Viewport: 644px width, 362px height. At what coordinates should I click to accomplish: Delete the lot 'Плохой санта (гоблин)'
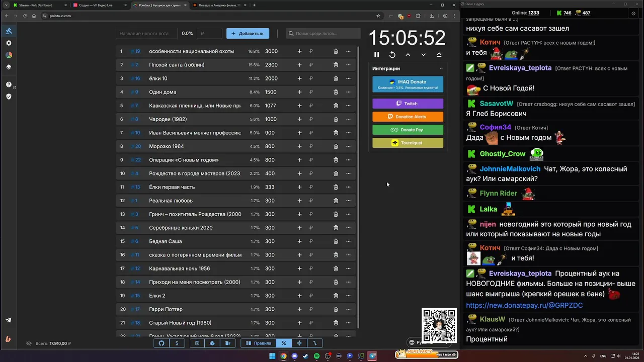pos(336,65)
